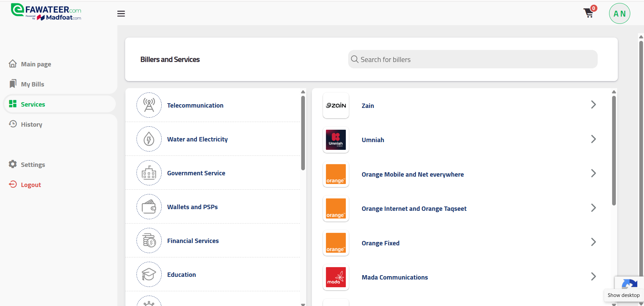Viewport: 644px width, 306px height.
Task: Open the shopping cart icon
Action: coord(589,13)
